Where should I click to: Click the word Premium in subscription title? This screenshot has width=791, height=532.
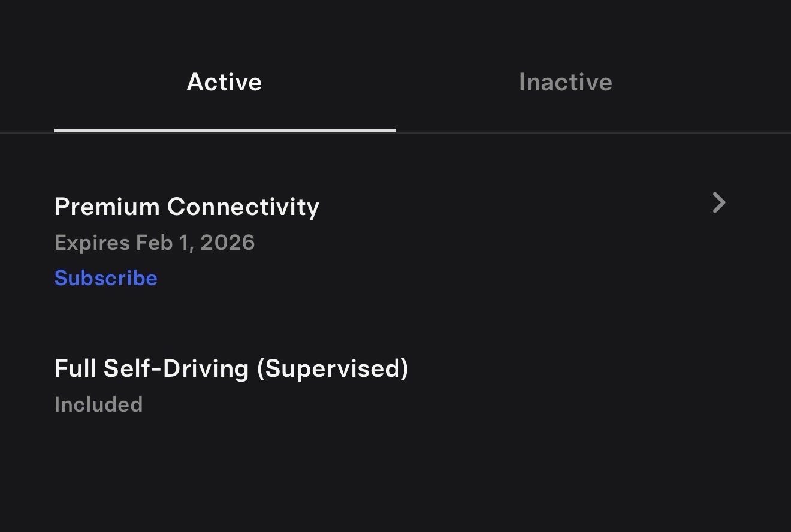click(107, 207)
